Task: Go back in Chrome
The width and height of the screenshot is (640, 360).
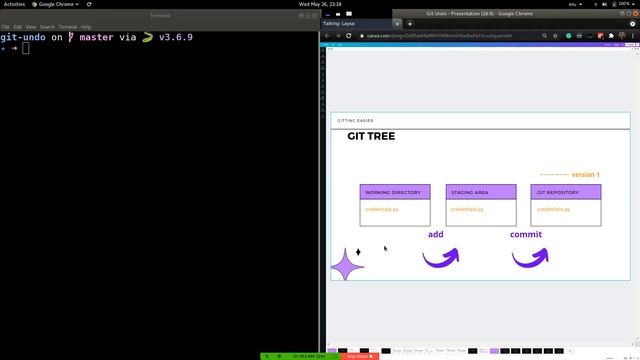Action: point(327,36)
